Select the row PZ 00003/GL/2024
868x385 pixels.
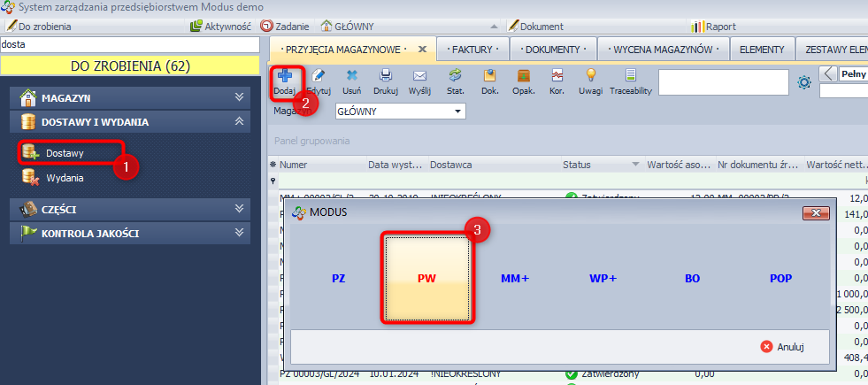(x=567, y=374)
